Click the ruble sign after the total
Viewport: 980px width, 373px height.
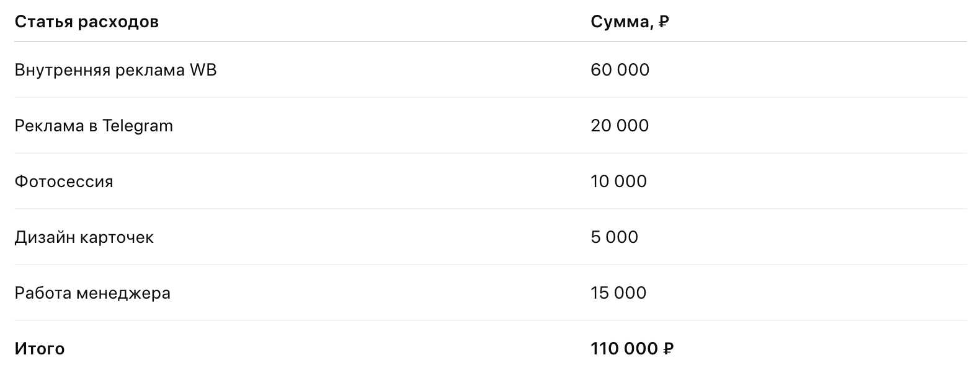click(x=668, y=349)
